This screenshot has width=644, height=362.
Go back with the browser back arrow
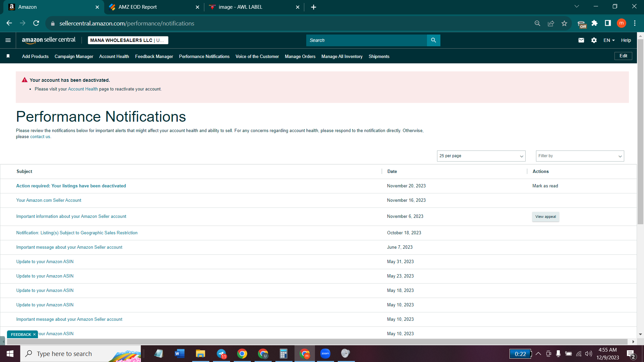click(x=9, y=23)
